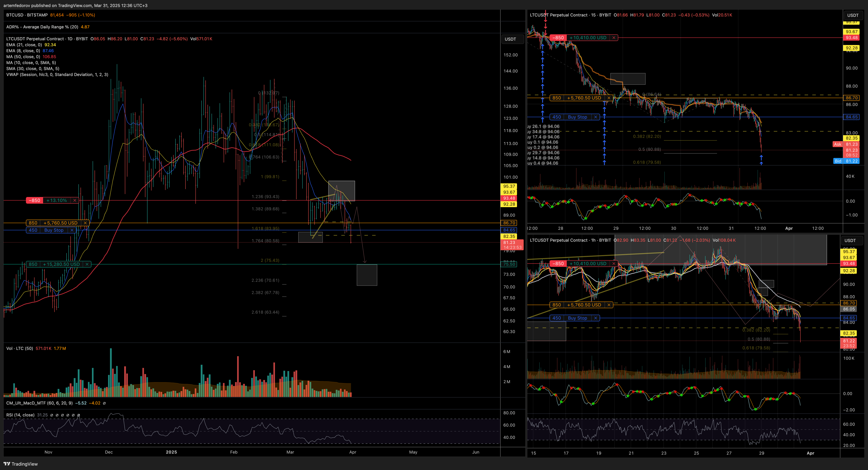Viewport: 868px width, 470px height.
Task: Click LTCUSDT Perpetual Contract 15 chart title
Action: click(x=570, y=15)
